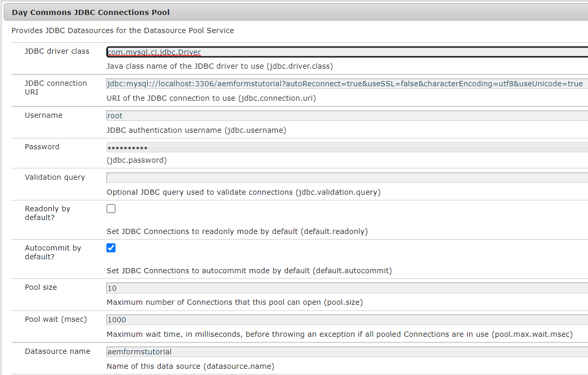Disable Autocommit by default
The image size is (588, 375).
[111, 247]
